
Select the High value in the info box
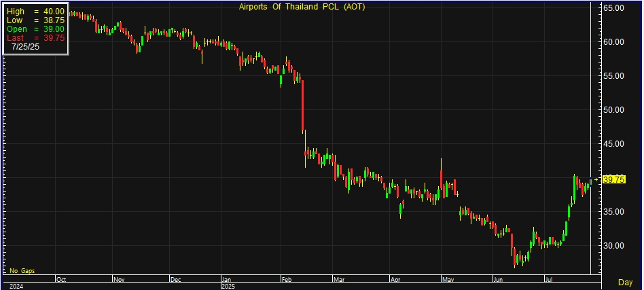54,12
